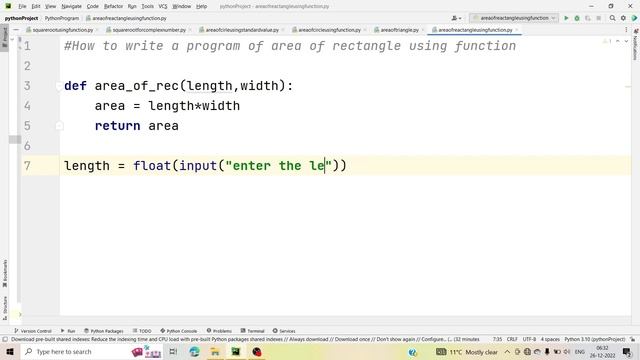Click the Type here to search box
640x360 pixels.
pyautogui.click(x=92, y=351)
